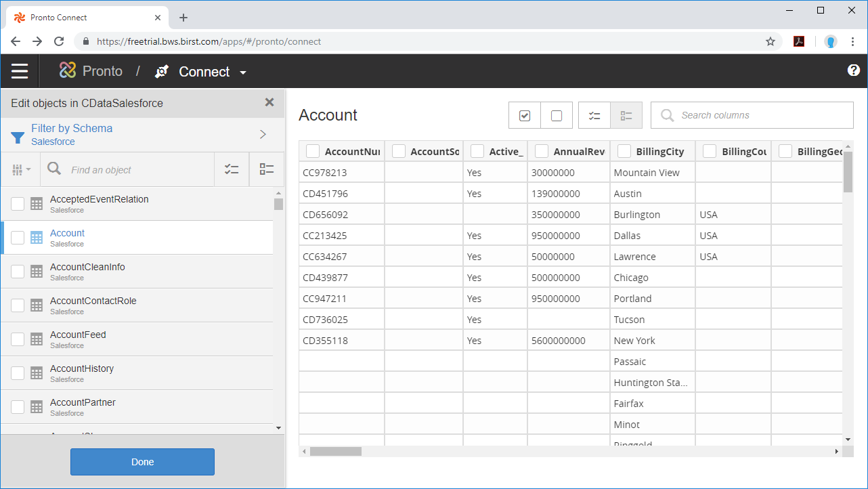Image resolution: width=868 pixels, height=489 pixels.
Task: Click the bookmark star in address bar
Action: [x=770, y=41]
